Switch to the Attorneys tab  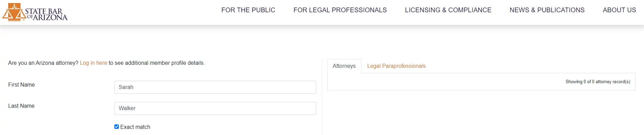pos(344,66)
